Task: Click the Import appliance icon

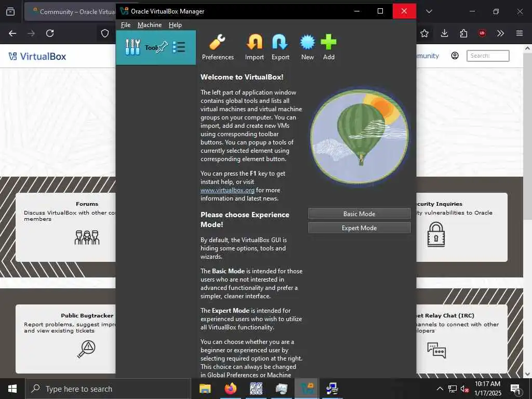Action: tap(255, 47)
